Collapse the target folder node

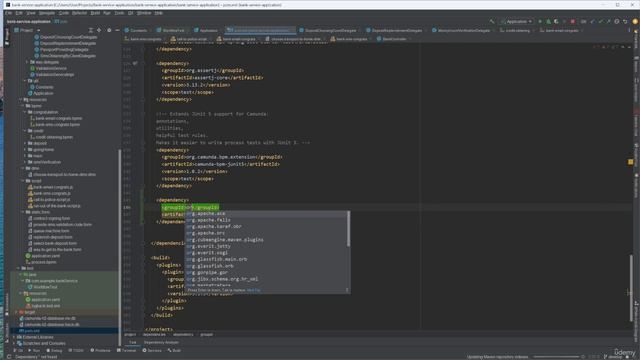coord(17,312)
